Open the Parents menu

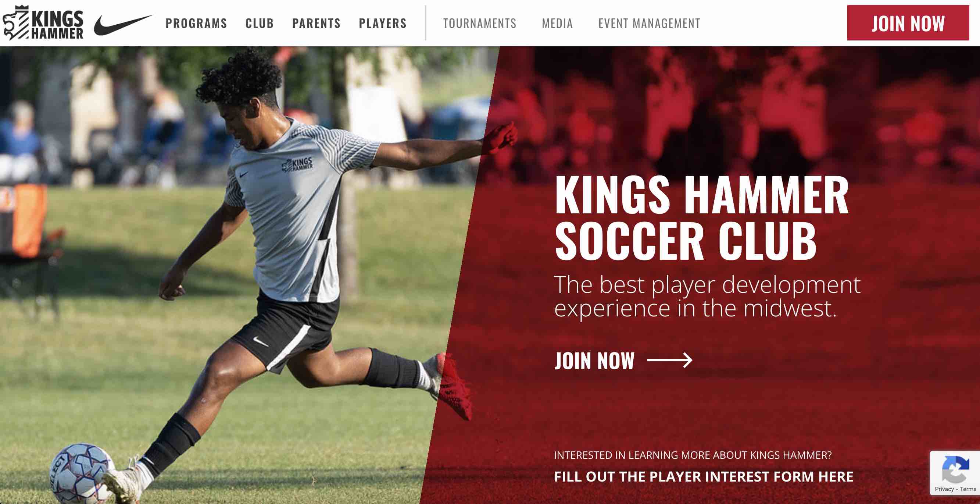(316, 23)
